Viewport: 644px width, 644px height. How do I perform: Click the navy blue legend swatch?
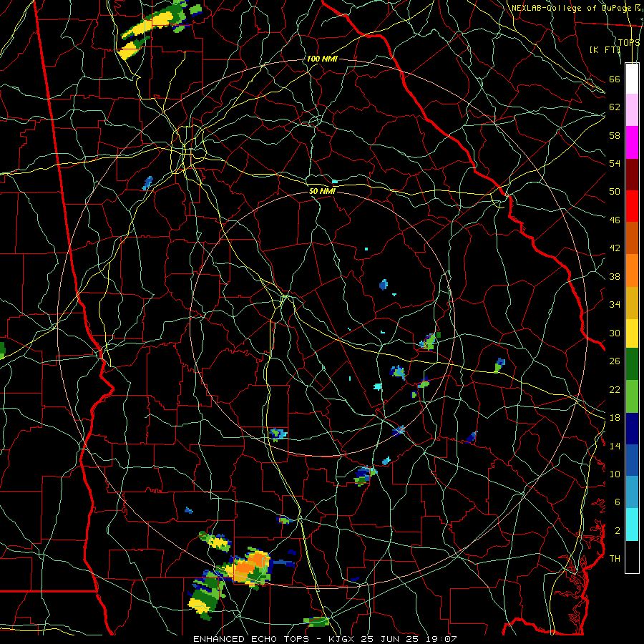(x=632, y=429)
